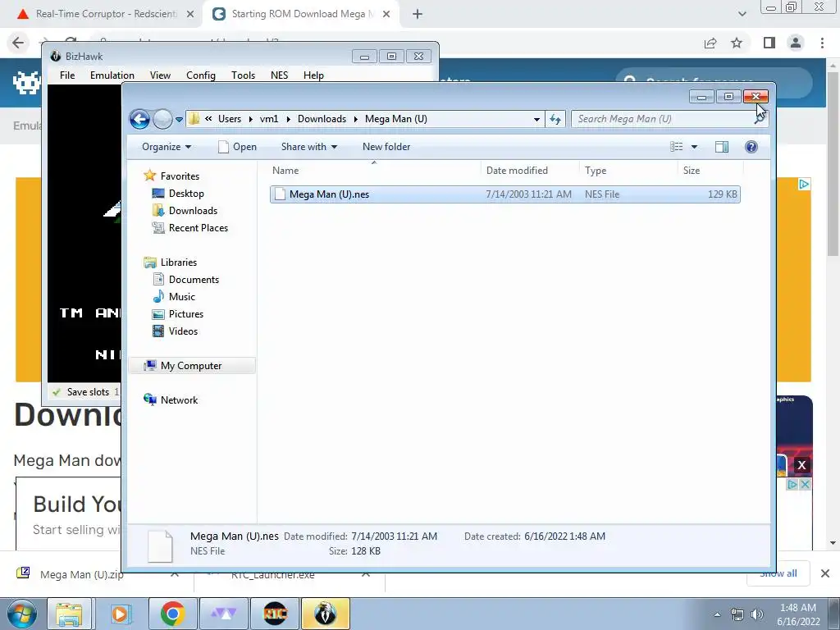The width and height of the screenshot is (840, 630).
Task: Switch to Real-Time Corruptor Chrome tab
Action: point(105,14)
